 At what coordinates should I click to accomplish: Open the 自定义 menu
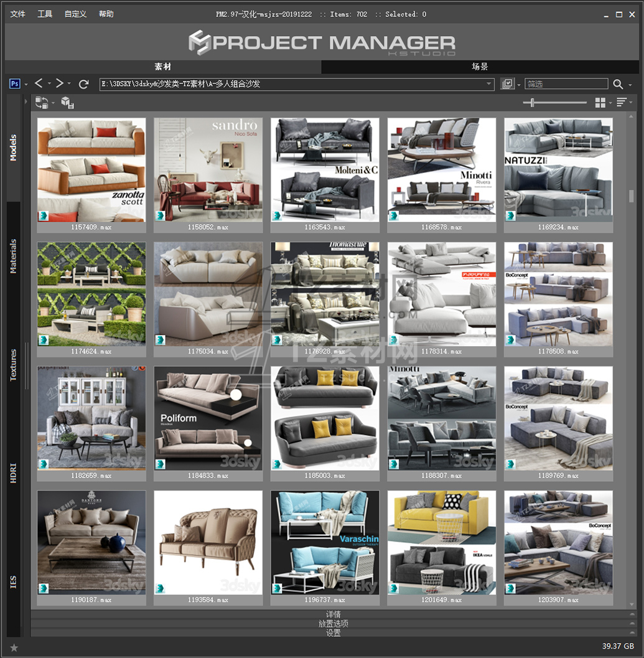[75, 14]
